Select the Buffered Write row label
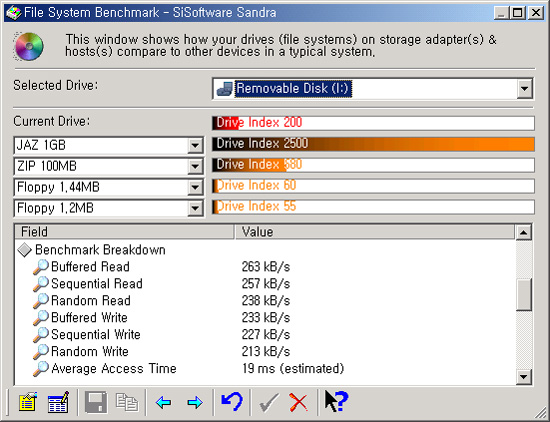The width and height of the screenshot is (550, 422). click(x=89, y=318)
